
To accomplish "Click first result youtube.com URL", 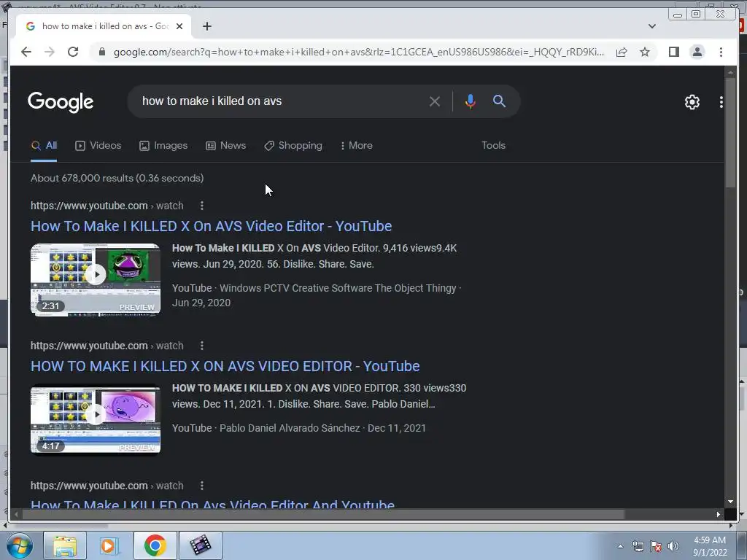I will click(107, 206).
